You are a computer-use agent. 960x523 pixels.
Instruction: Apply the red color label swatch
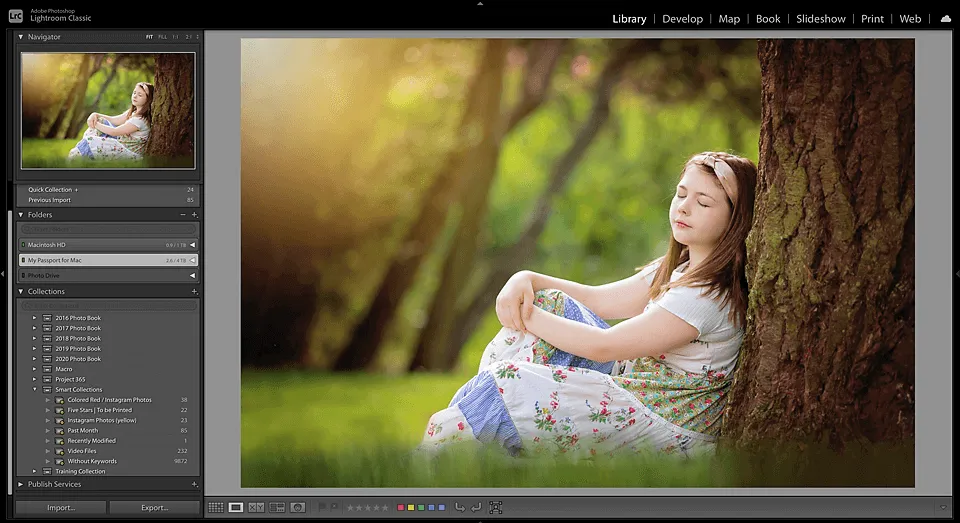tap(401, 508)
